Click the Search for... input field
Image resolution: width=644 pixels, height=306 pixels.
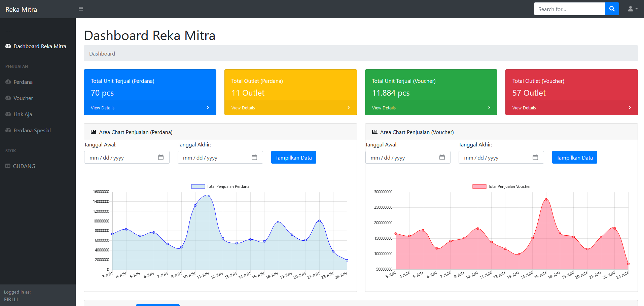tap(569, 9)
